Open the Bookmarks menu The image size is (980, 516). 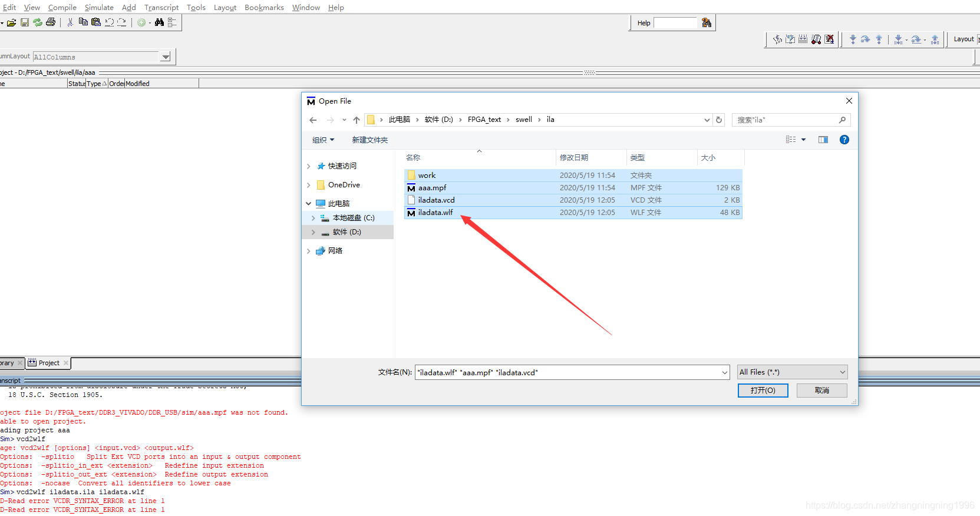(x=264, y=8)
